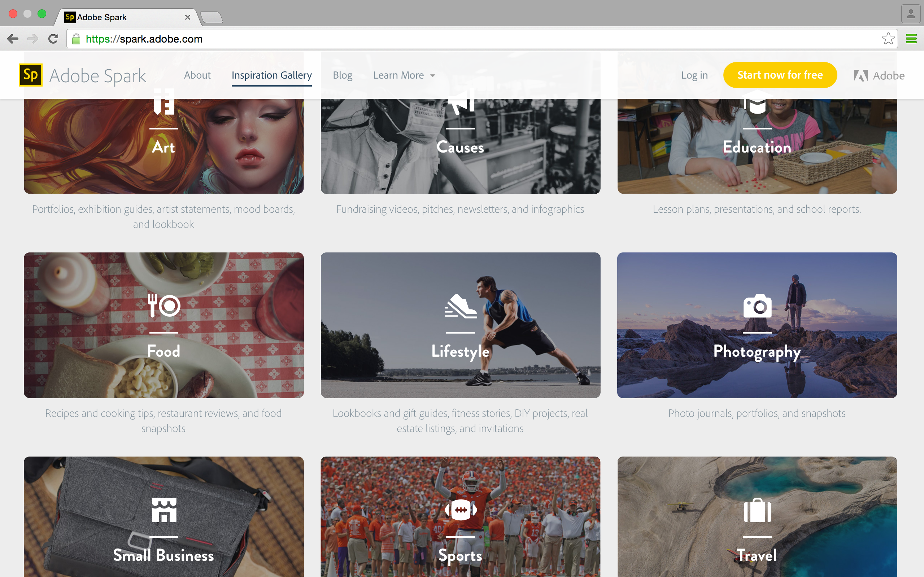Click the fork and plate Food icon
The height and width of the screenshot is (577, 924).
164,306
